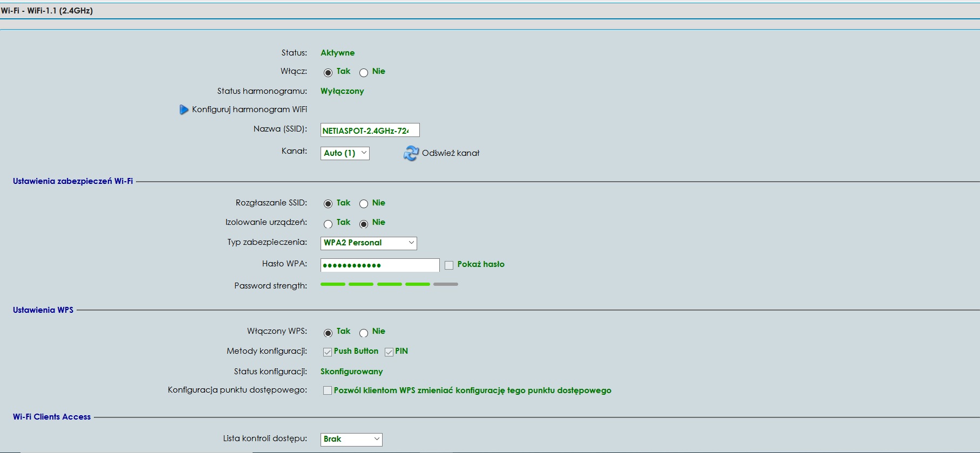The image size is (980, 453).
Task: Select Tak for Włączony WPS
Action: pyautogui.click(x=328, y=333)
